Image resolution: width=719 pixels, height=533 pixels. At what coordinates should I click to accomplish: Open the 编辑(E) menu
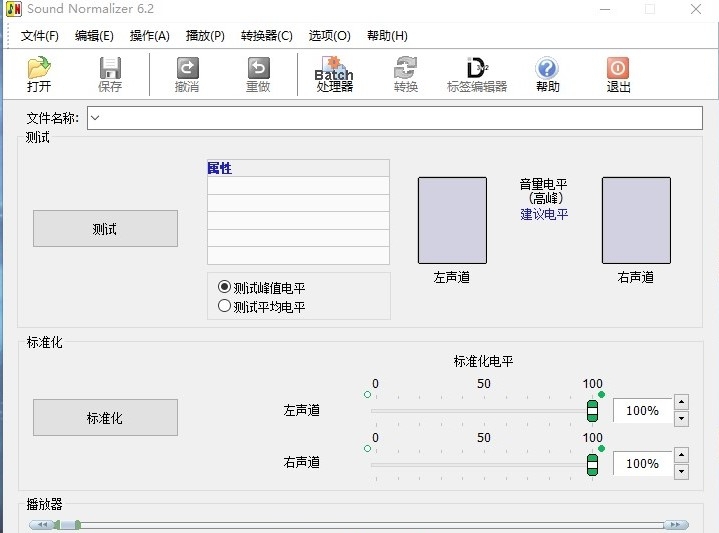(94, 36)
